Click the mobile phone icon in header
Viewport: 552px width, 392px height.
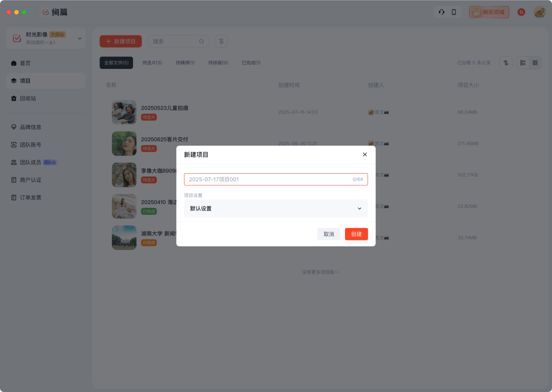click(x=454, y=12)
